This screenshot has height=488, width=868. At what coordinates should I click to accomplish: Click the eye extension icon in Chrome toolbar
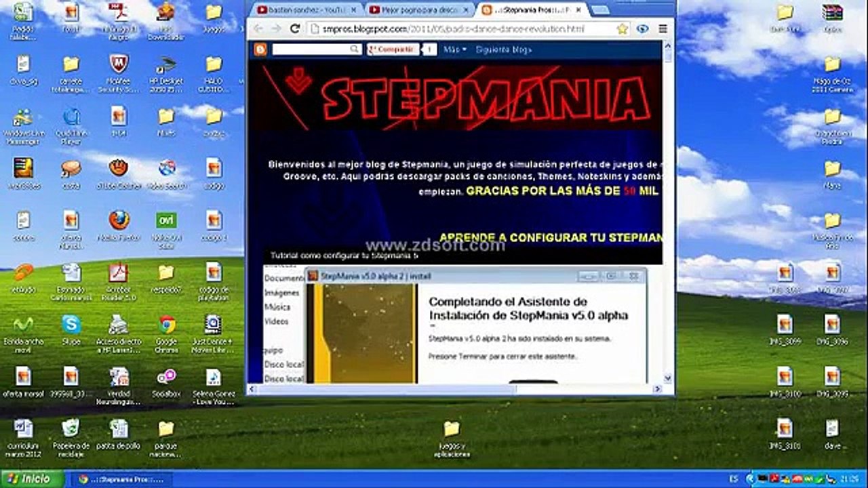(x=643, y=29)
